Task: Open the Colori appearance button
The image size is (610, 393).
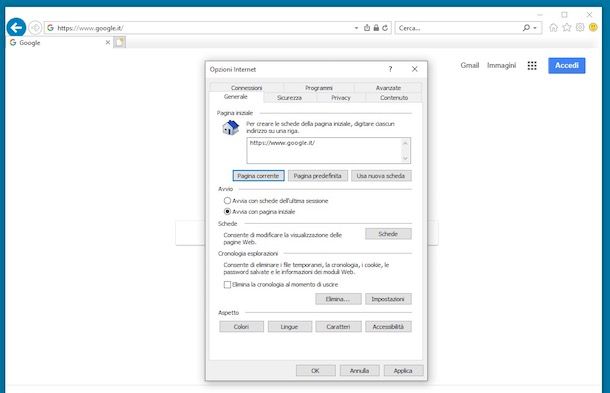Action: (x=241, y=327)
